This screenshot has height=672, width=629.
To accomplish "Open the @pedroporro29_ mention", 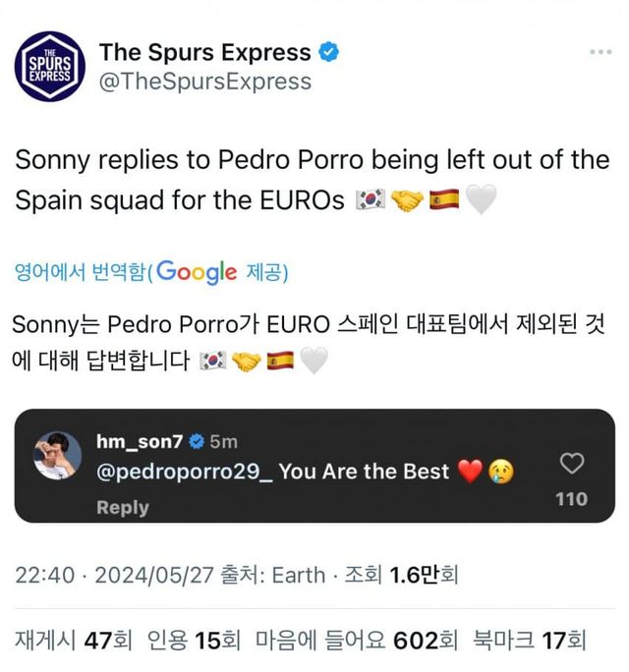I will 184,471.
